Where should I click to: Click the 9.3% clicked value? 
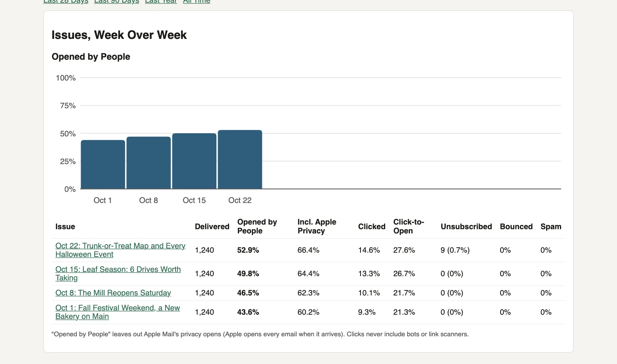[367, 312]
